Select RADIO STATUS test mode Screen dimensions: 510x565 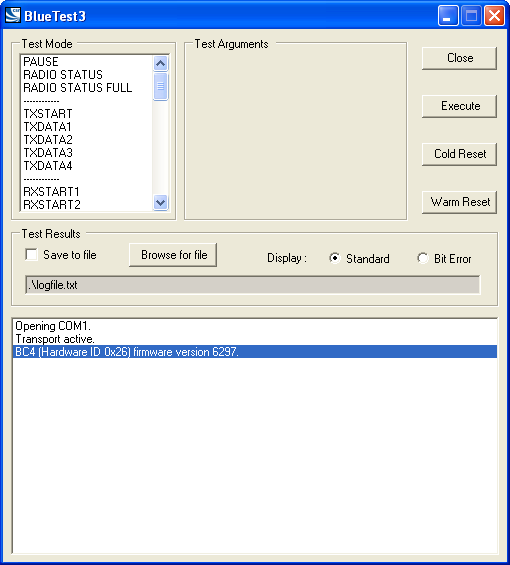click(x=87, y=75)
